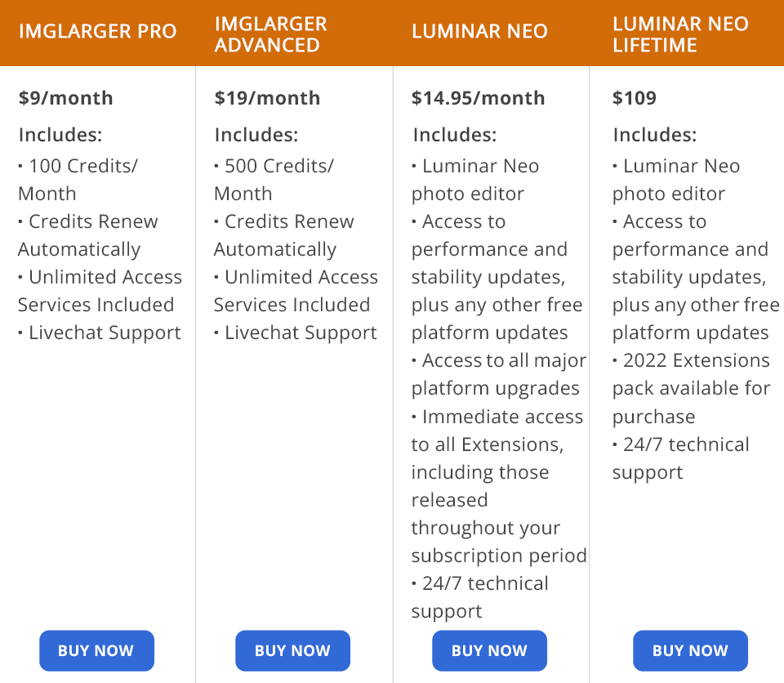
Task: Click the LUMINAR NEO LIFETIME column header
Action: coord(680,34)
